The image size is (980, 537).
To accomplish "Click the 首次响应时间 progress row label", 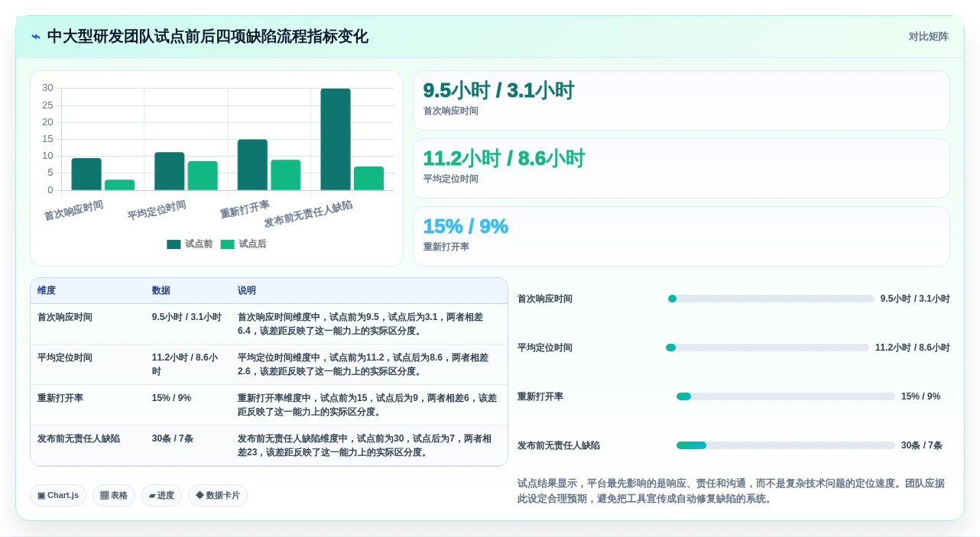I will click(545, 299).
